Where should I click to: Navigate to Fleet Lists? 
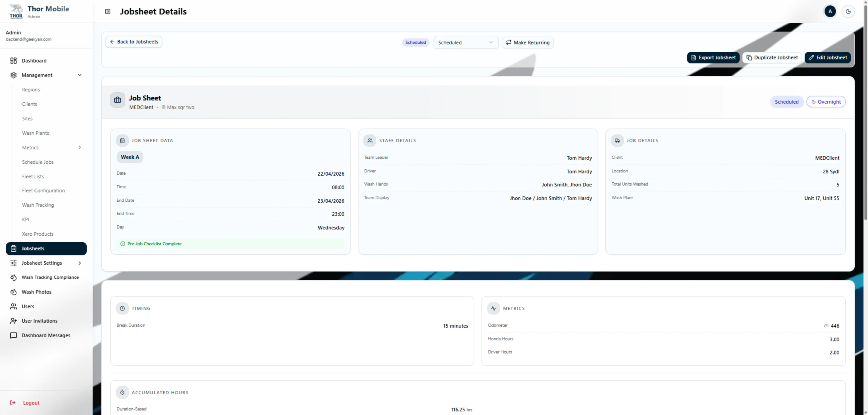(x=33, y=177)
